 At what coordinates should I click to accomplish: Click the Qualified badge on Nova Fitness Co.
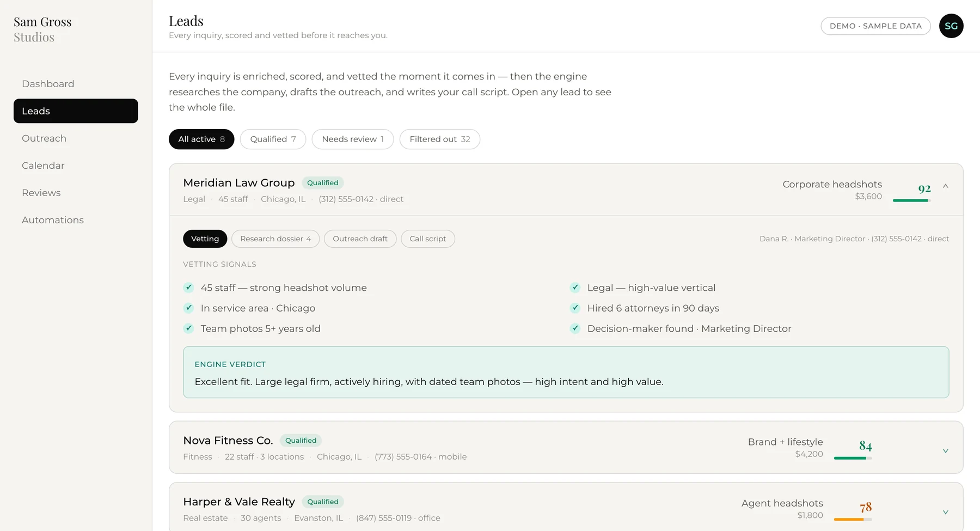tap(301, 441)
